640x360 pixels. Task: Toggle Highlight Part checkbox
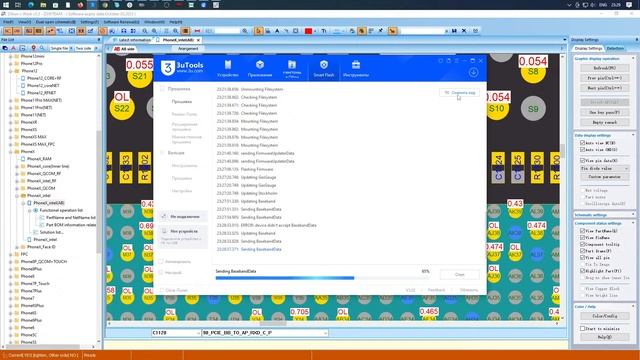[582, 271]
